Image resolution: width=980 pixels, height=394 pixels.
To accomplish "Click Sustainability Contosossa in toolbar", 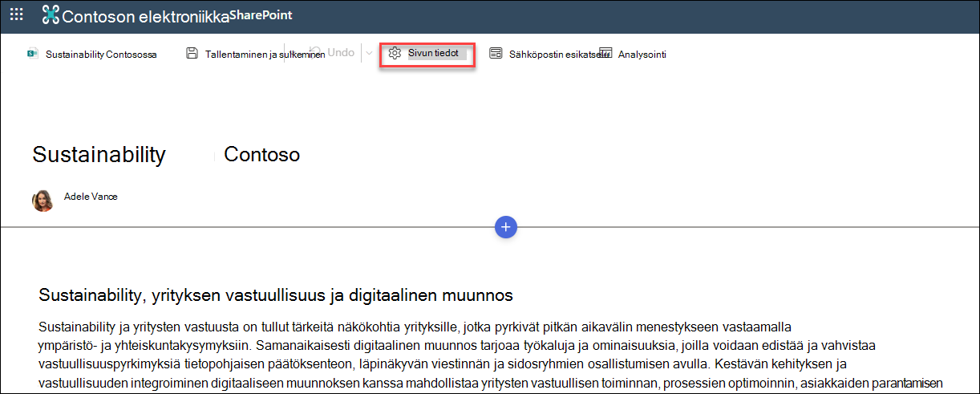I will click(101, 55).
